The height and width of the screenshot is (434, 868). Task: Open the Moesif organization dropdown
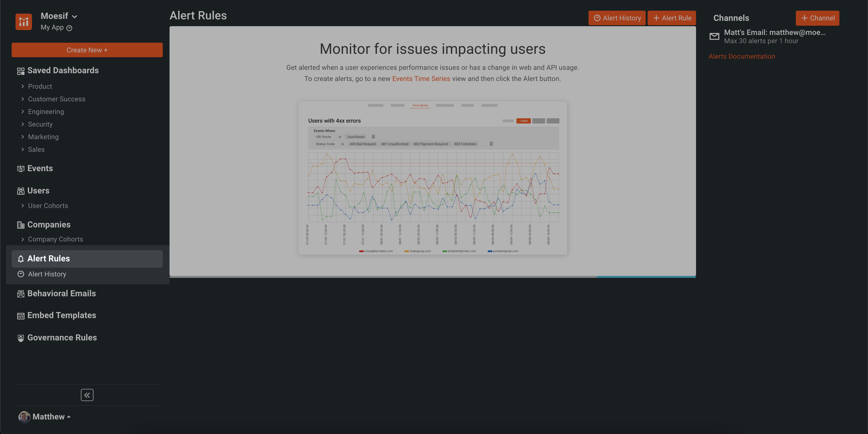[59, 16]
